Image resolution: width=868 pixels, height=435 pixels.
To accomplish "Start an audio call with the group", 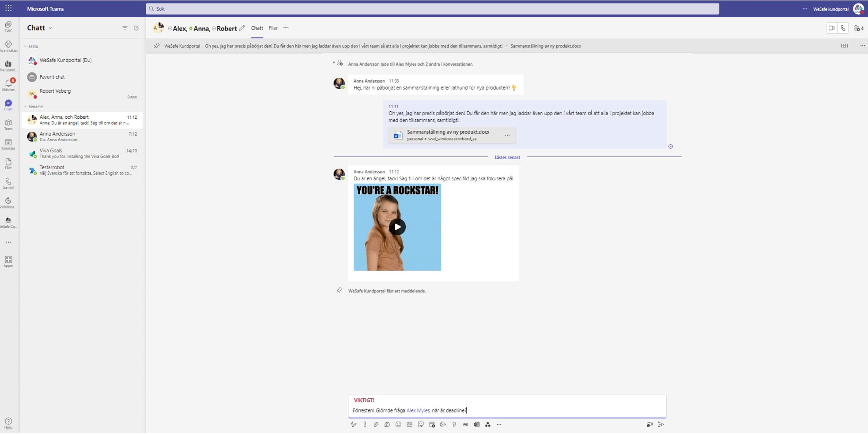I will click(x=843, y=28).
